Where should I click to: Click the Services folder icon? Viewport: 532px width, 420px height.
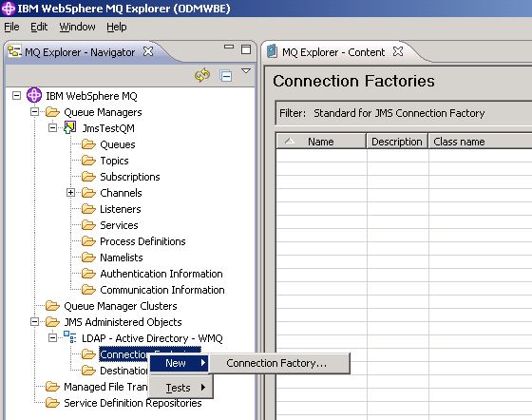point(88,225)
